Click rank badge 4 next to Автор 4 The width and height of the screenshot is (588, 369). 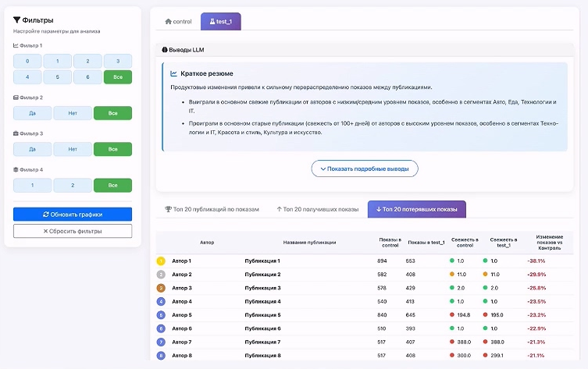[x=161, y=301]
